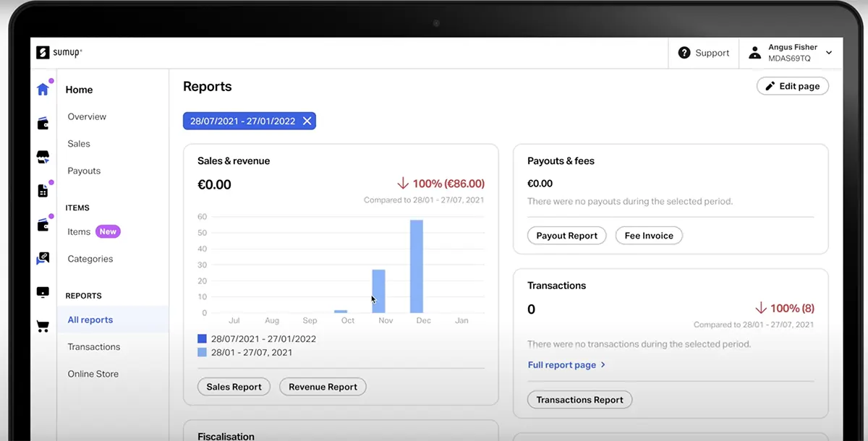Image resolution: width=868 pixels, height=441 pixels.
Task: Download the Revenue Report
Action: tap(323, 387)
